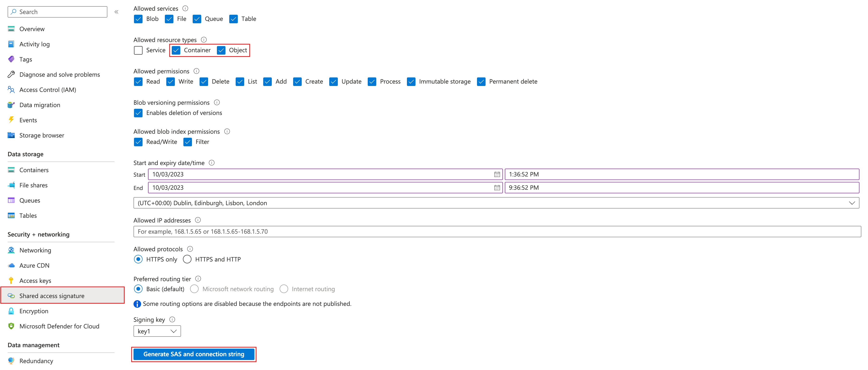The image size is (868, 370).
Task: Click the Containers icon
Action: [11, 170]
